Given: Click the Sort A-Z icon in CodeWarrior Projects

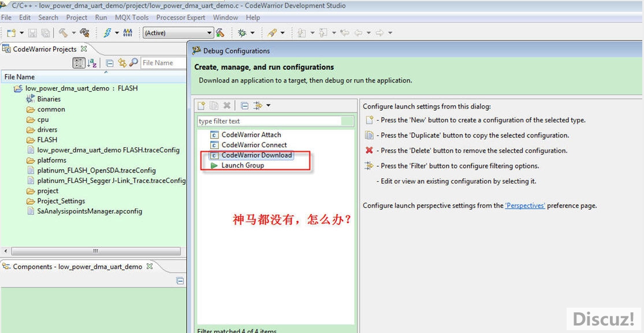Looking at the screenshot, I should click(x=92, y=63).
